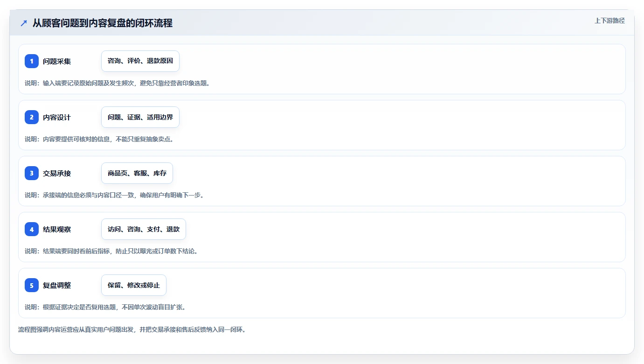Click the note starting 说明:承接端的信息必须

(114, 195)
